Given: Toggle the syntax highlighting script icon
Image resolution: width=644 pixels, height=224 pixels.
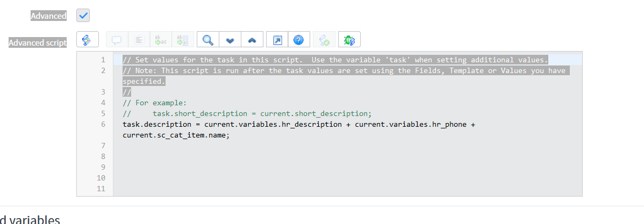Looking at the screenshot, I should (88, 40).
